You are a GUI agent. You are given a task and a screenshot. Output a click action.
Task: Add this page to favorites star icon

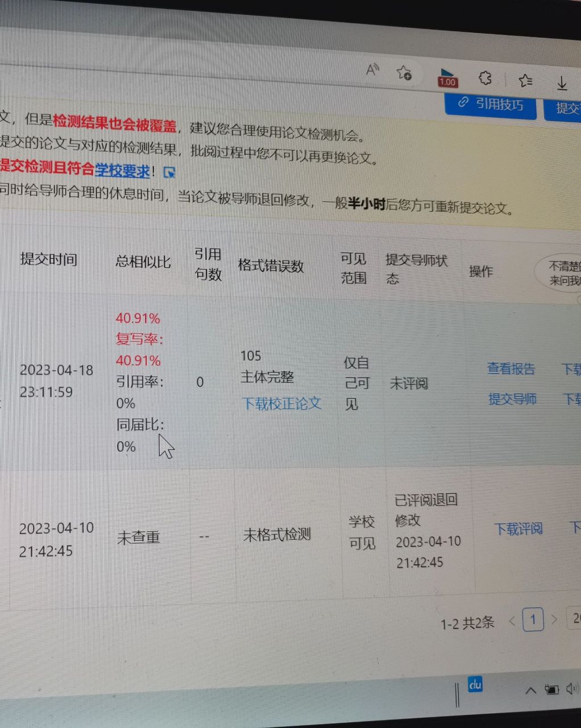point(404,74)
